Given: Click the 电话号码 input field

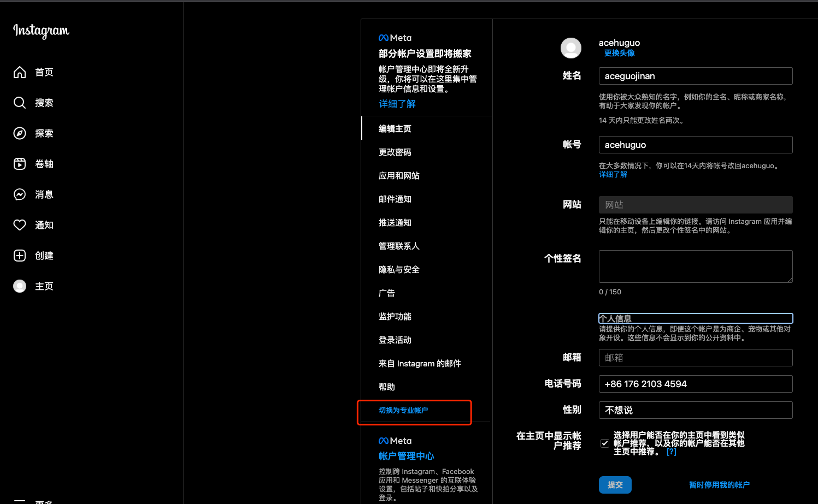Looking at the screenshot, I should (696, 384).
